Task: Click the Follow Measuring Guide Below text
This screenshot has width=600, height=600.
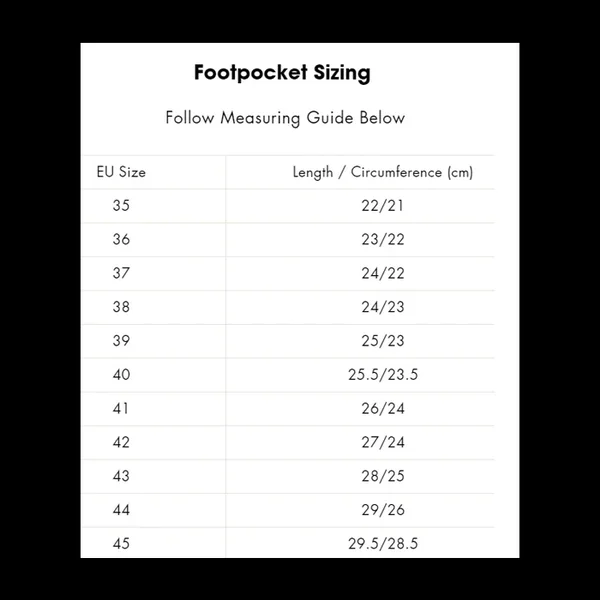Action: click(285, 118)
